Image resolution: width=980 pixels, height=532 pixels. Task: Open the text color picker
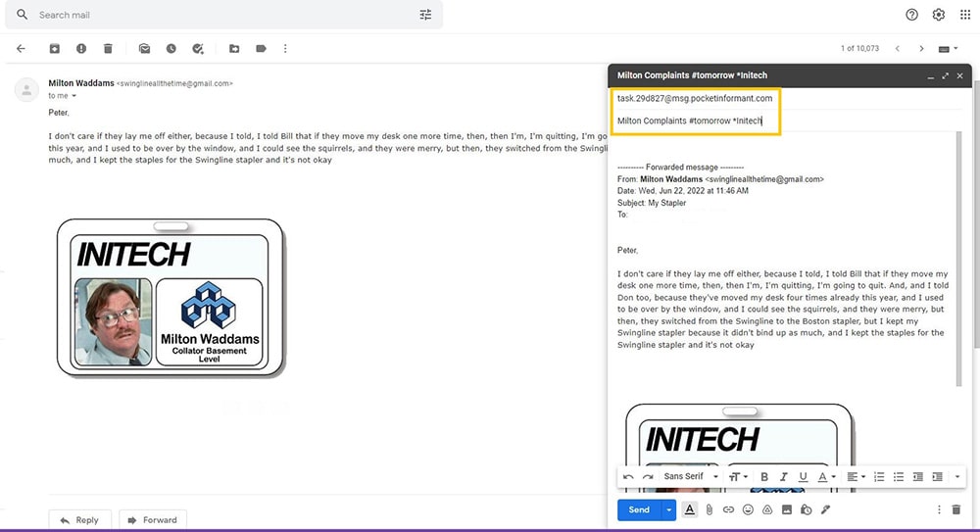[x=826, y=476]
